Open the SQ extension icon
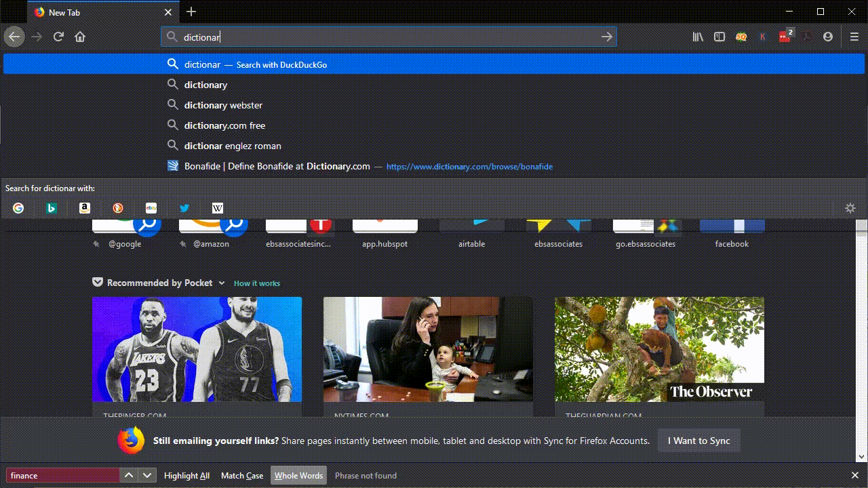Image resolution: width=868 pixels, height=488 pixels. tap(741, 37)
